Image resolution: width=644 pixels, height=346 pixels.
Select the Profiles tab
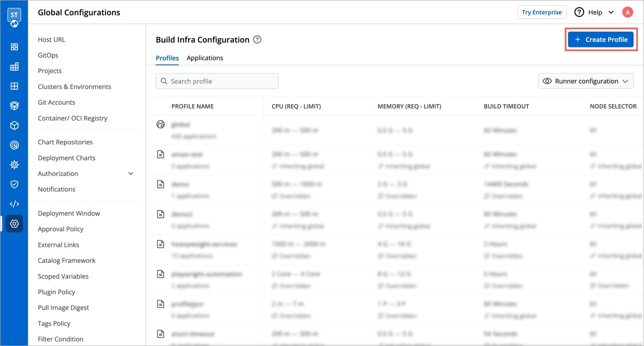[167, 58]
